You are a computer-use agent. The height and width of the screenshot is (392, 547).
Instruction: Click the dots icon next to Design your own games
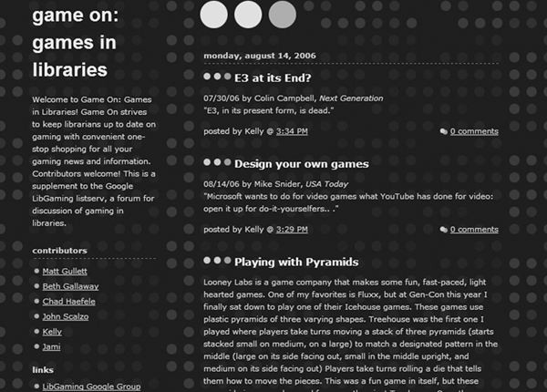tap(217, 163)
